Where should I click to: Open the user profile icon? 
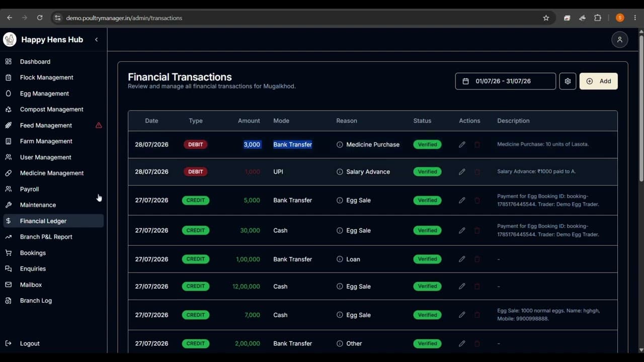coord(619,40)
